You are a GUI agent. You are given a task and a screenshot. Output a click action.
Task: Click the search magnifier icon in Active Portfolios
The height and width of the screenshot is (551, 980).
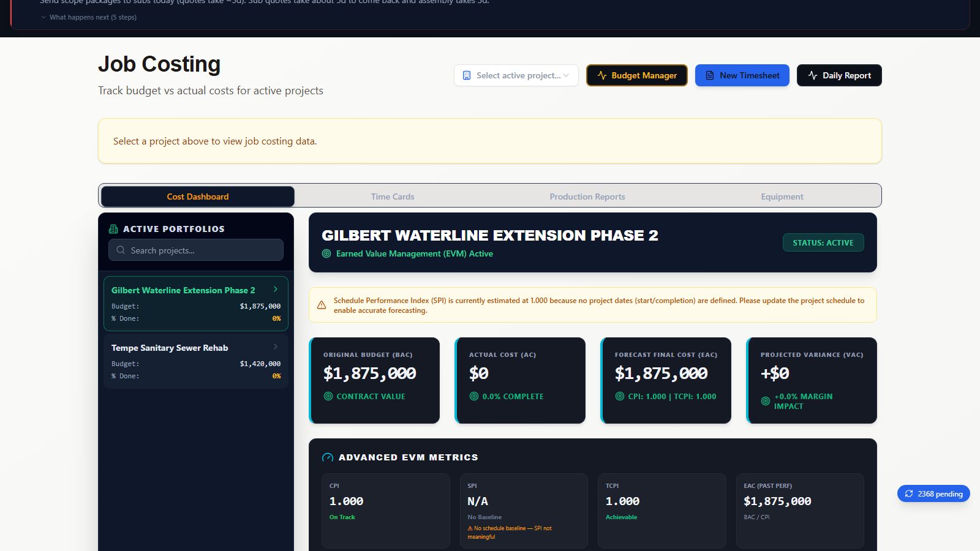(x=121, y=250)
